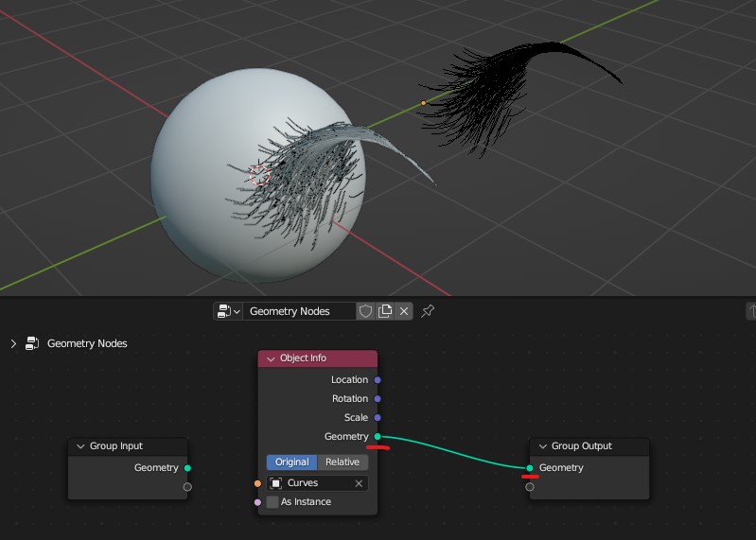Select the Group Output node title
The width and height of the screenshot is (756, 540).
click(x=582, y=446)
